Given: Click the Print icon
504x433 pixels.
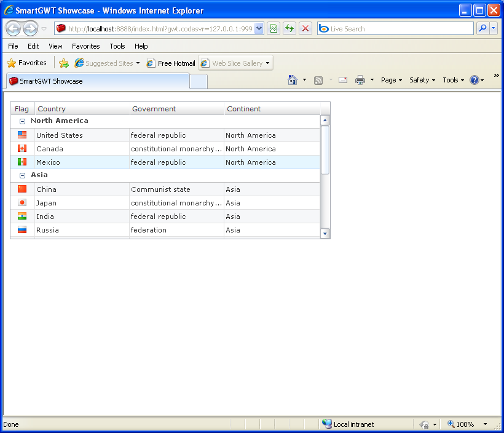Looking at the screenshot, I should 360,80.
